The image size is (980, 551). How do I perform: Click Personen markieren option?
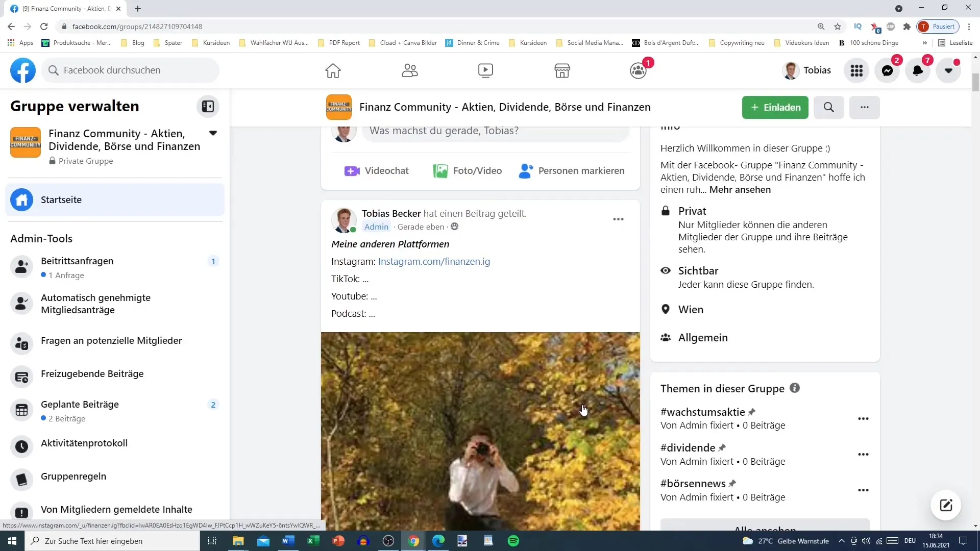tap(571, 171)
